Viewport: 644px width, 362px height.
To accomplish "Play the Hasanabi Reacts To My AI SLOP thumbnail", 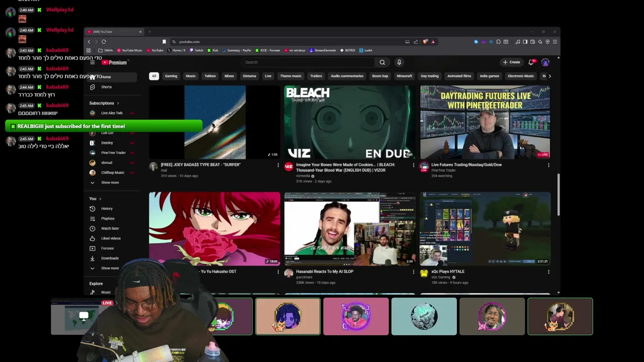I will pos(350,228).
